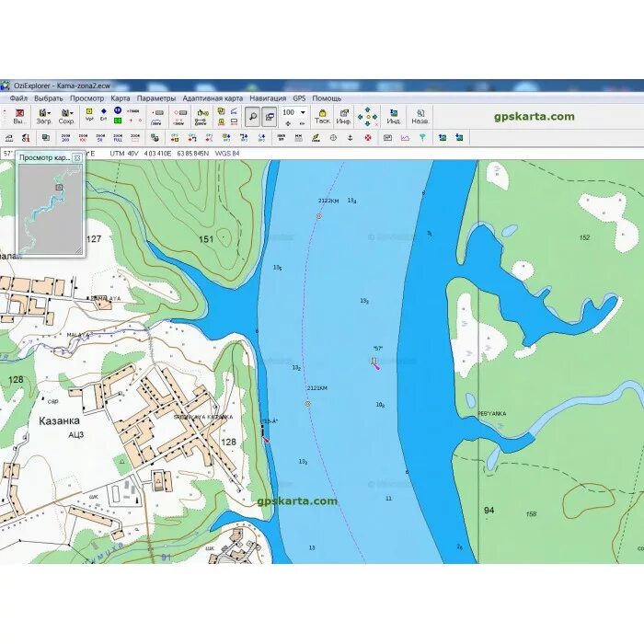The image size is (644, 644).
Task: Open the Просмотр menu
Action: [x=86, y=98]
